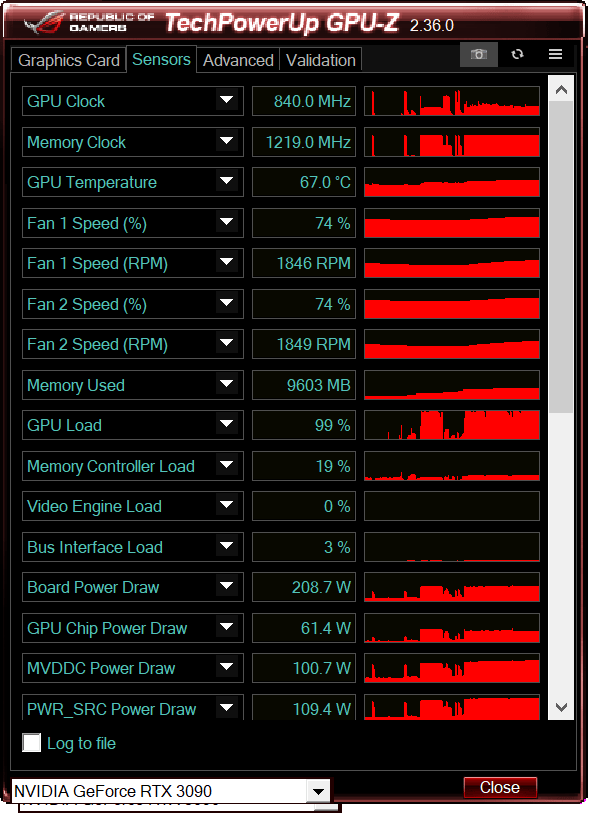The image size is (600, 836).
Task: Click the MVDDC Power Draw graph
Action: [452, 668]
